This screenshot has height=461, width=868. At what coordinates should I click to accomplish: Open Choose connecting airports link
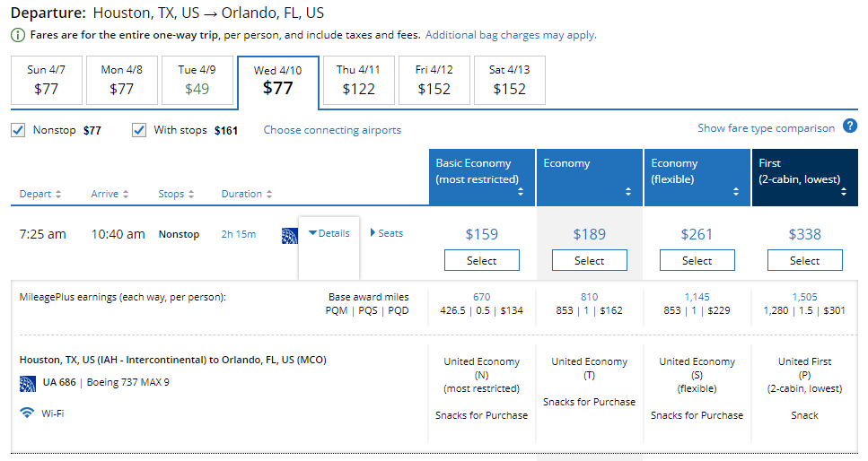(332, 130)
